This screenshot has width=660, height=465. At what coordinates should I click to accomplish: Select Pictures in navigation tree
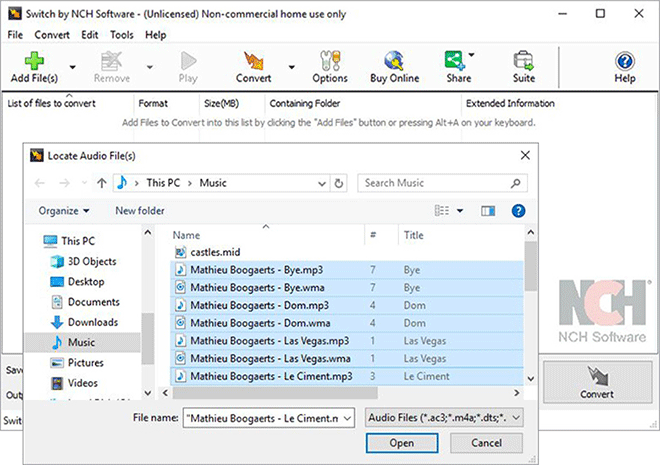point(77,362)
